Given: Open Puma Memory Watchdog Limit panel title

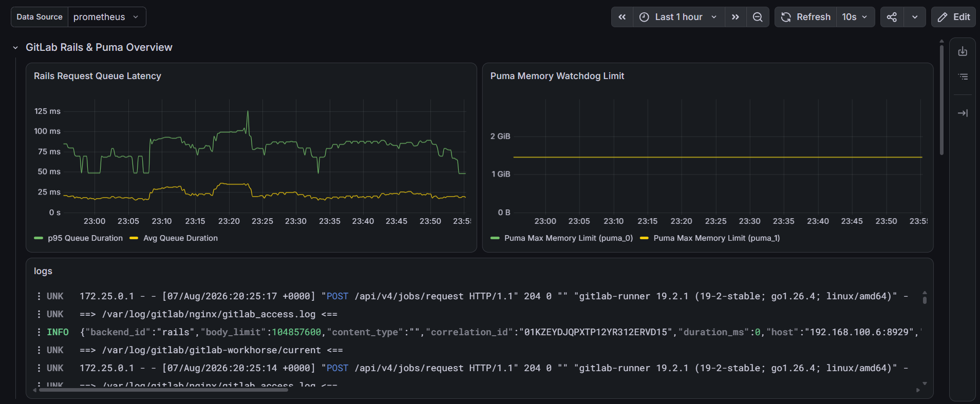Looking at the screenshot, I should 557,76.
